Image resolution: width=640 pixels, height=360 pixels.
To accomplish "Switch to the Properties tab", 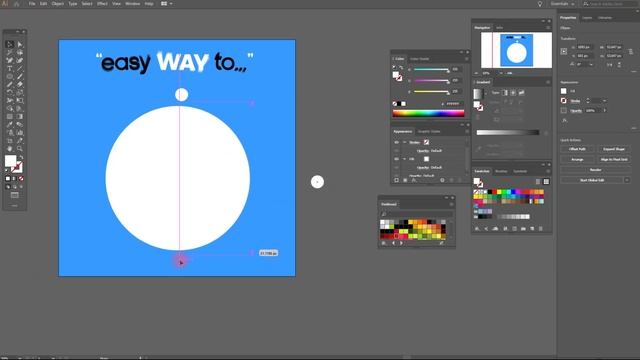I will point(568,18).
